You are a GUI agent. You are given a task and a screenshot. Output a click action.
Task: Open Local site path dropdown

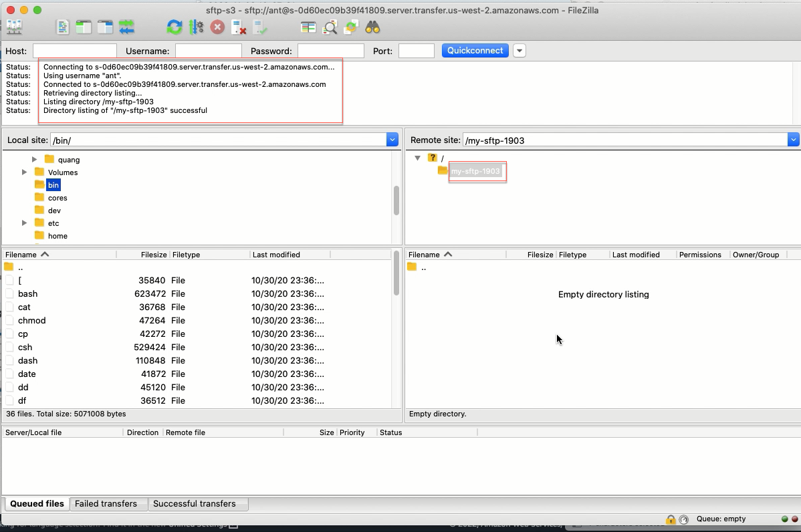click(x=392, y=140)
